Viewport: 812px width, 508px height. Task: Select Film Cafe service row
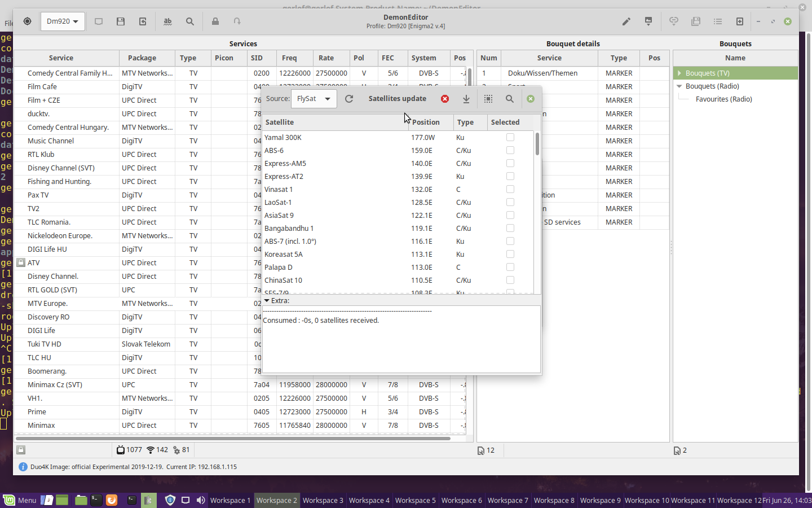point(138,86)
